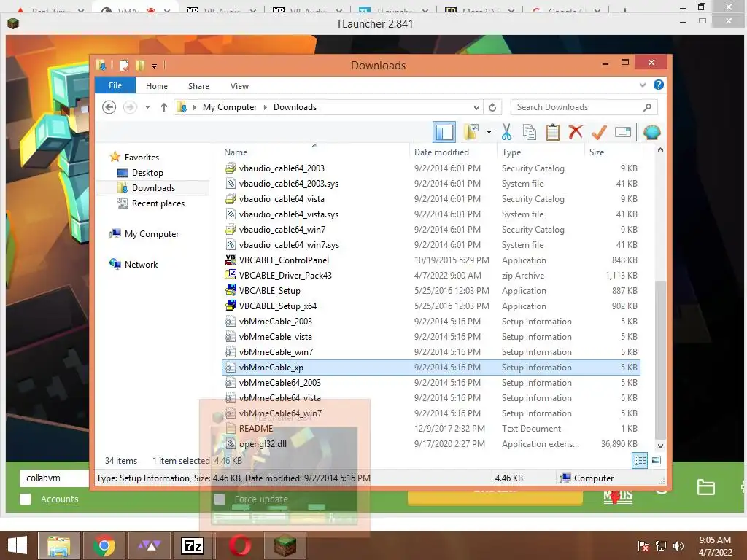Open Opera browser from the taskbar
Viewport: 747px width, 560px height.
click(239, 545)
